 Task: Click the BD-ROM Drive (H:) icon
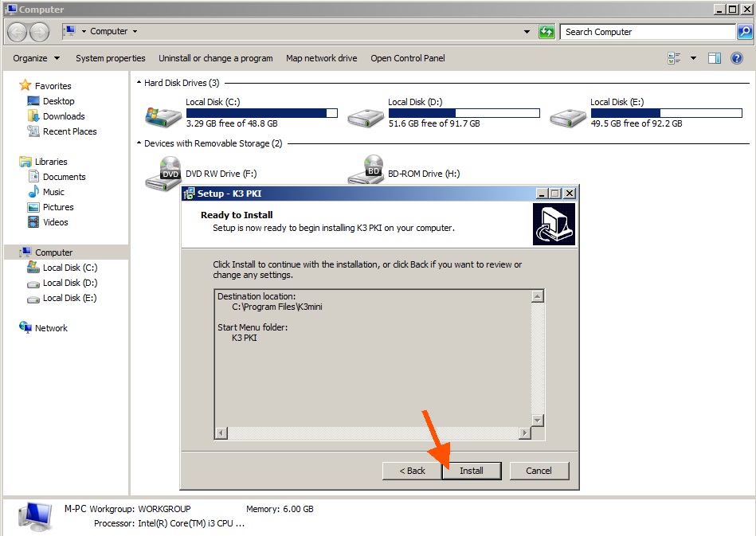pyautogui.click(x=366, y=169)
